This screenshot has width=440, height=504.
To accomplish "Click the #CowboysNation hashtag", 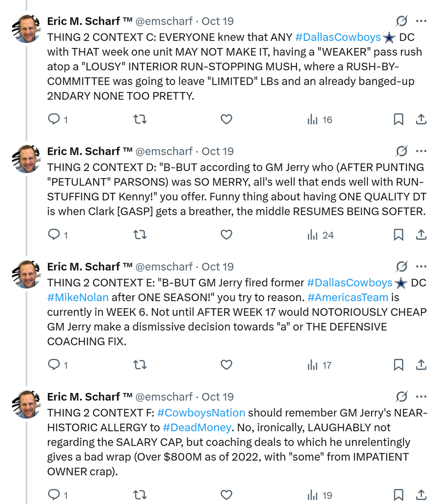I will coord(201,413).
